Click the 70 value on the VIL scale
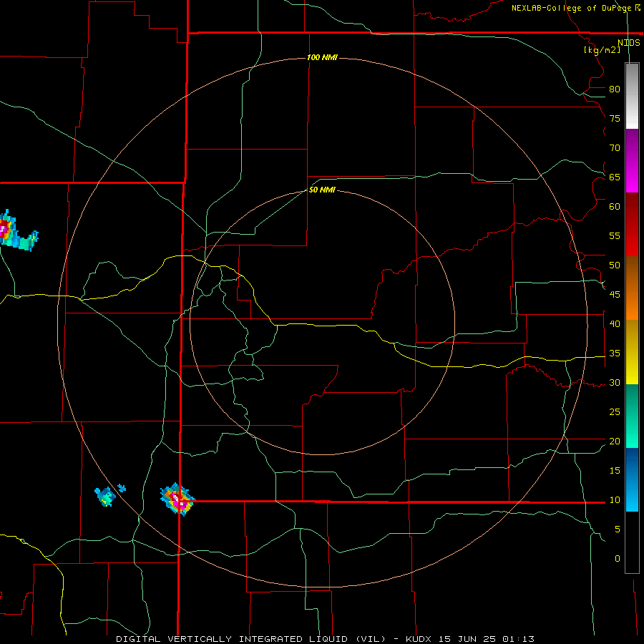644x644 pixels. point(615,148)
